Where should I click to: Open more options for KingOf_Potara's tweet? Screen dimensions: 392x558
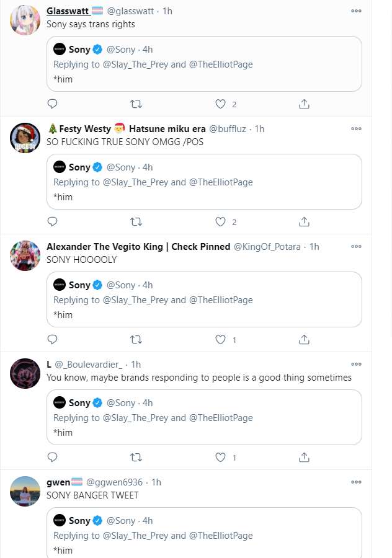coord(356,247)
